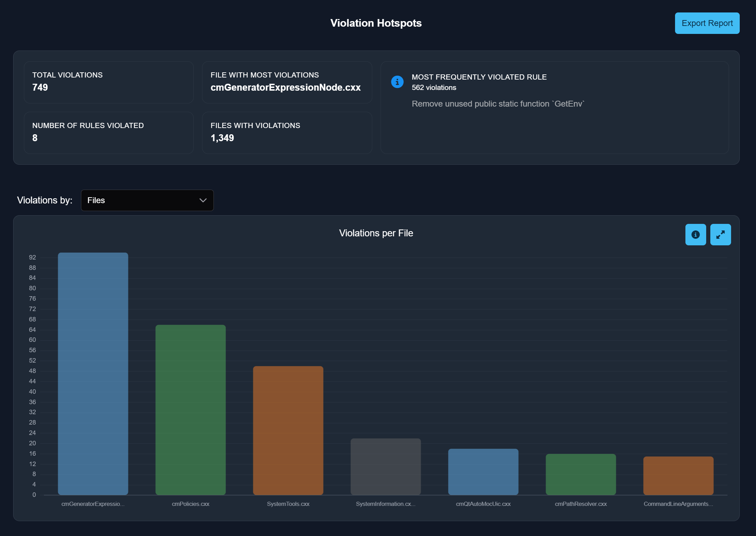756x536 pixels.
Task: Click the chart info icon button
Action: pos(695,235)
